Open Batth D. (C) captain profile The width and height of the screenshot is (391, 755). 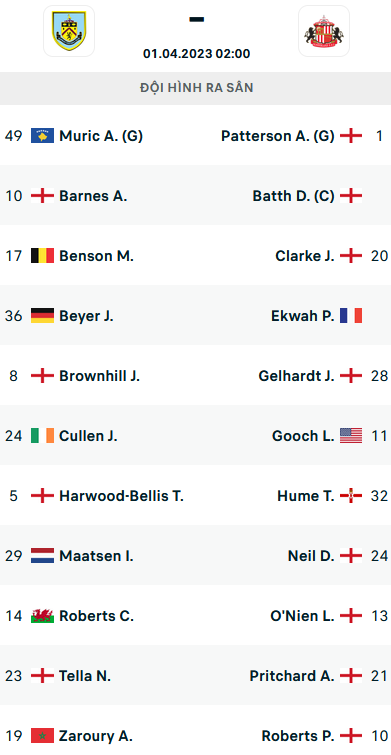tap(293, 196)
